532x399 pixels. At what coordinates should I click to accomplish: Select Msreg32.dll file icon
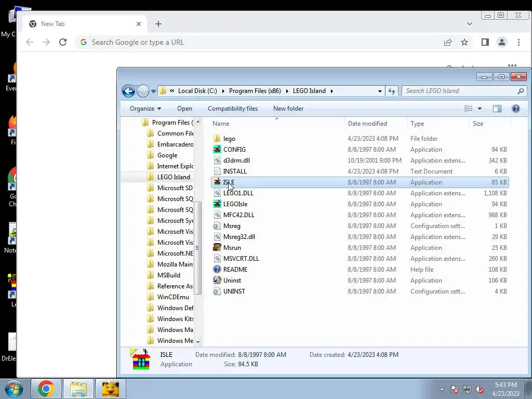click(217, 237)
